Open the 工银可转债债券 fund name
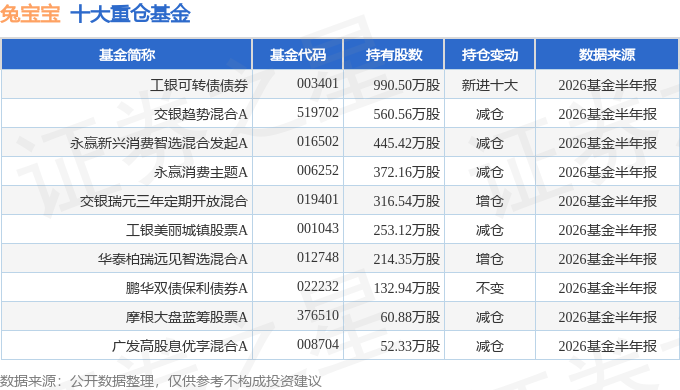The image size is (680, 390). pyautogui.click(x=199, y=85)
